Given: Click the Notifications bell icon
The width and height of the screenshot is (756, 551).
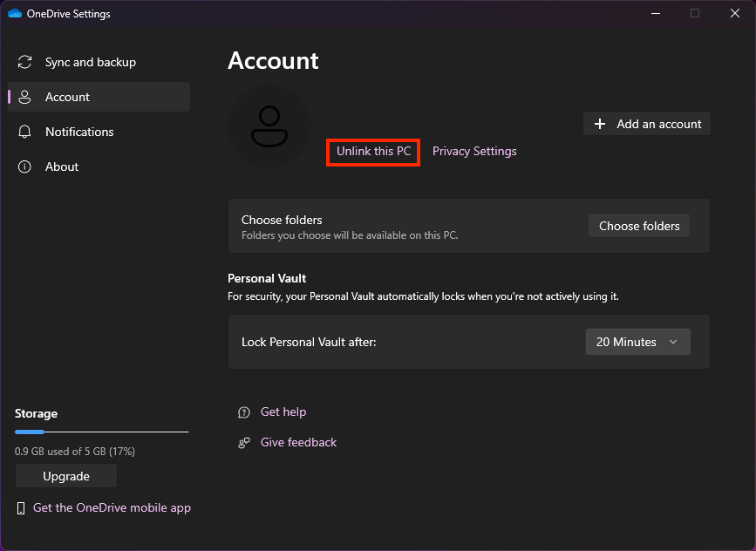Looking at the screenshot, I should pos(24,132).
